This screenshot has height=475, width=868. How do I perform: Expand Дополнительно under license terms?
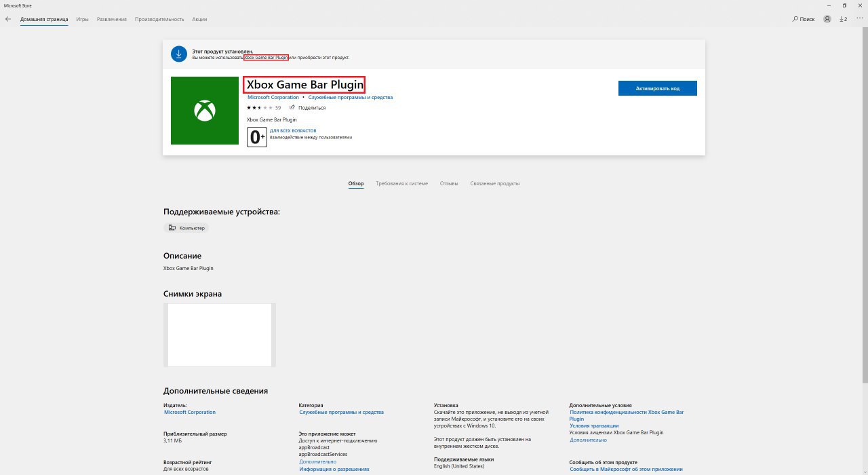[x=588, y=440]
